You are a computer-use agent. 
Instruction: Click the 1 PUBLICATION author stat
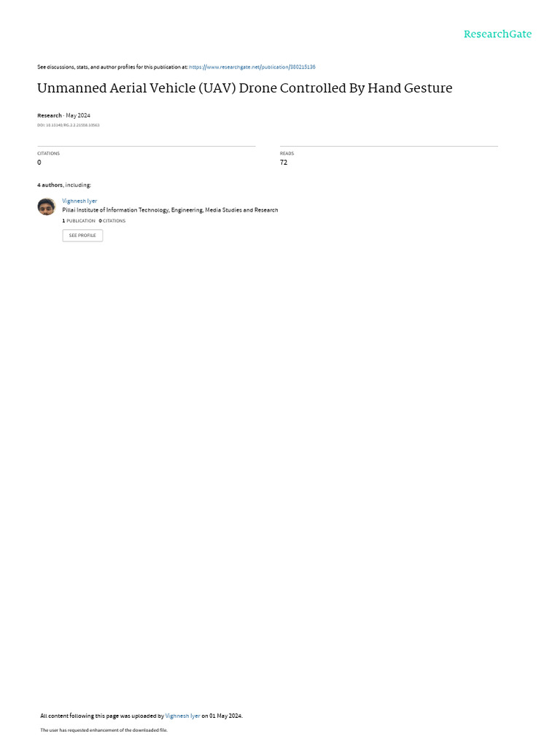(79, 221)
